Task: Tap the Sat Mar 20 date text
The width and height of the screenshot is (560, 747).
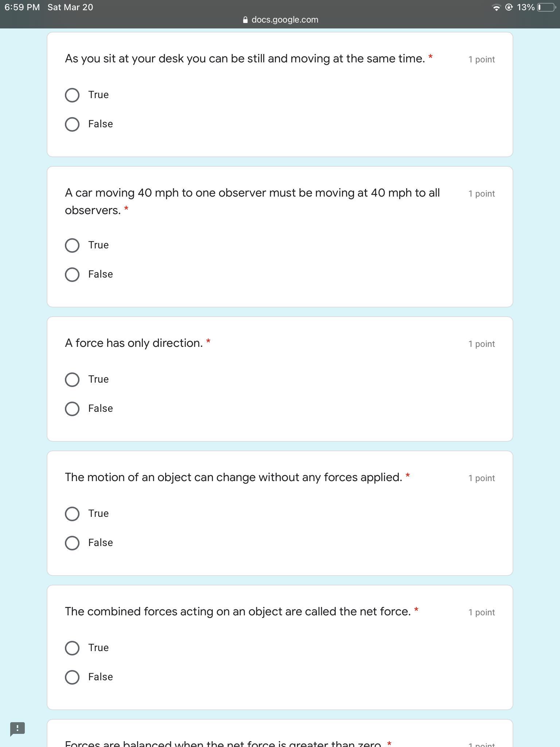Action: [x=70, y=7]
